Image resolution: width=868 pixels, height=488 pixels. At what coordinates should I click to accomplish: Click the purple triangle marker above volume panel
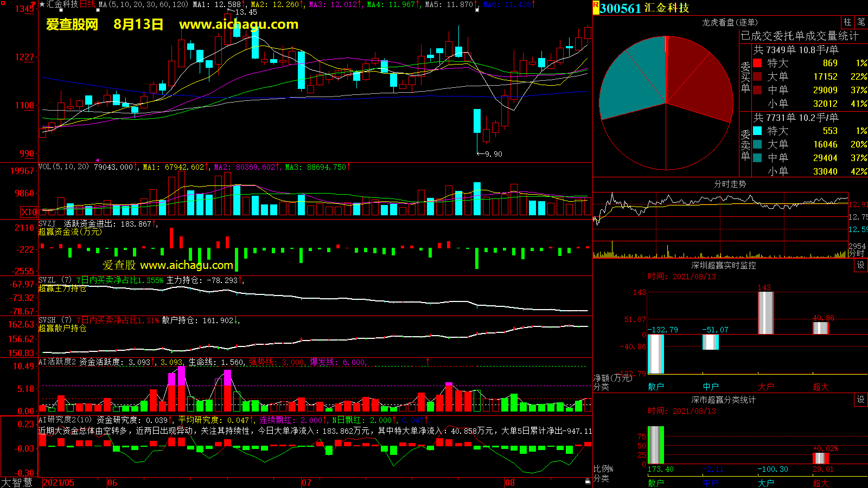pyautogui.click(x=97, y=160)
